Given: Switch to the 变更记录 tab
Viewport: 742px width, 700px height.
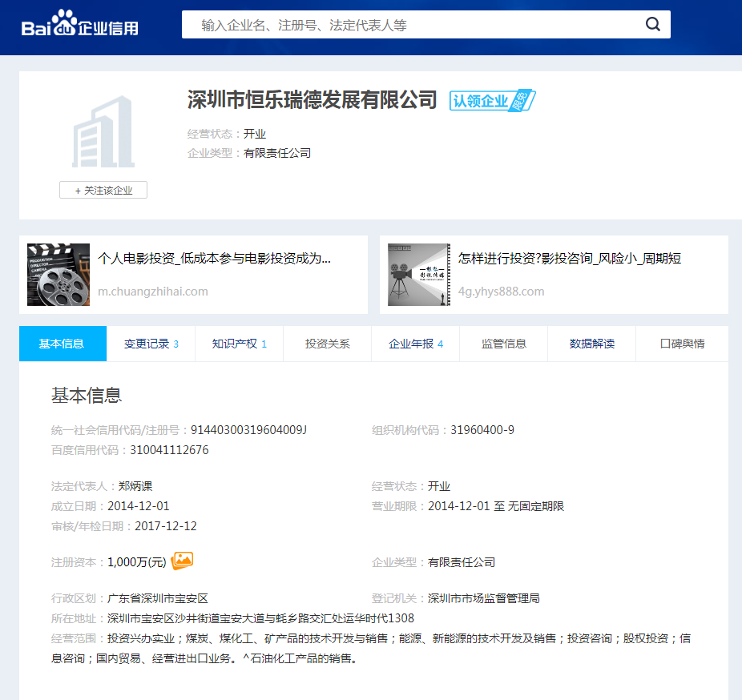Looking at the screenshot, I should pos(151,344).
